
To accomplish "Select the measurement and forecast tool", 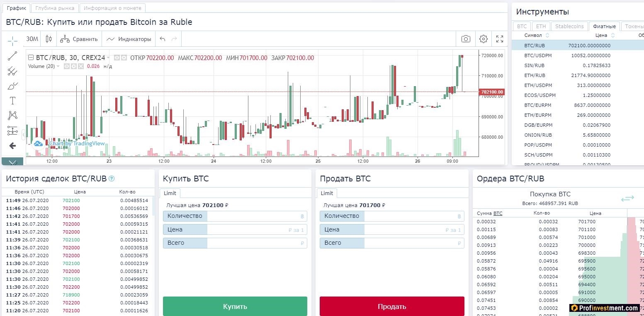I will pos(12,131).
